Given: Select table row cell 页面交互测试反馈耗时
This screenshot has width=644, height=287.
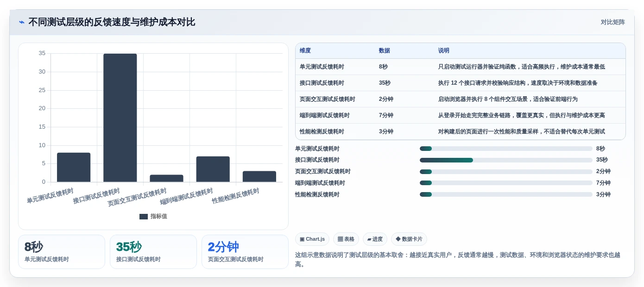Looking at the screenshot, I should coord(328,99).
